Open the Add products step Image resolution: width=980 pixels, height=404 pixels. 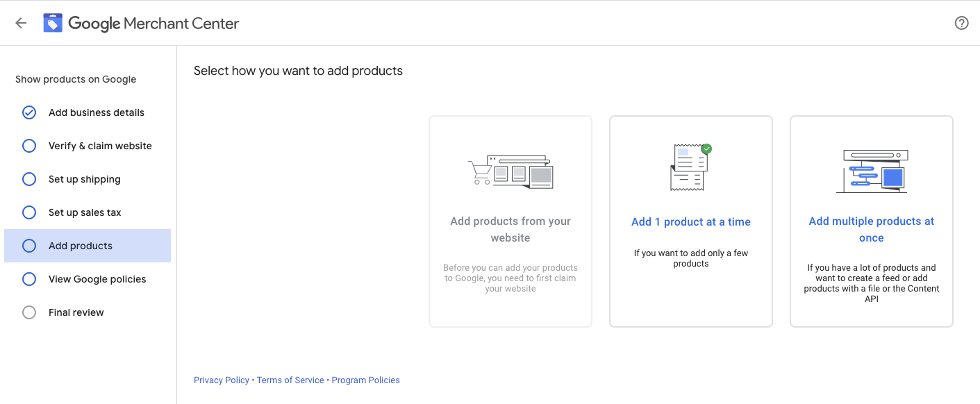[x=88, y=246]
